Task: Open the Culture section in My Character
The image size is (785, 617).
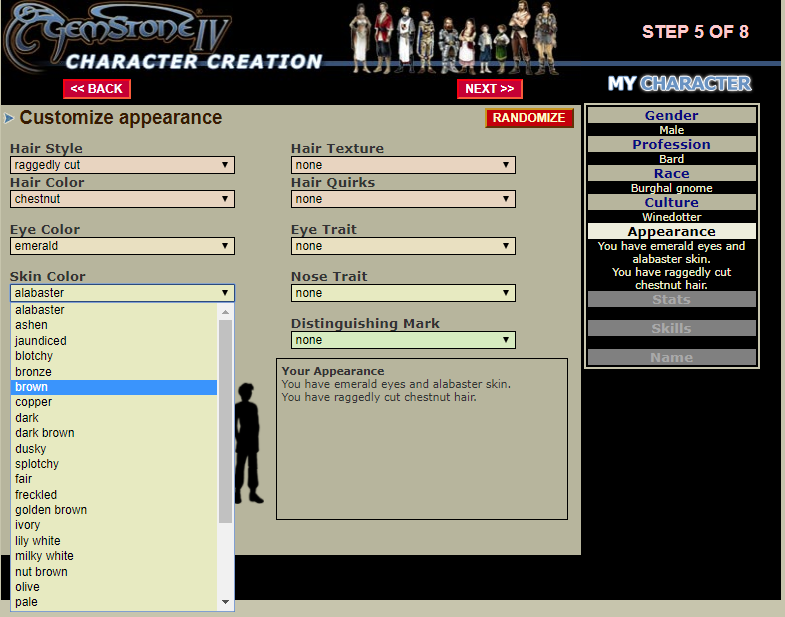Action: click(671, 202)
